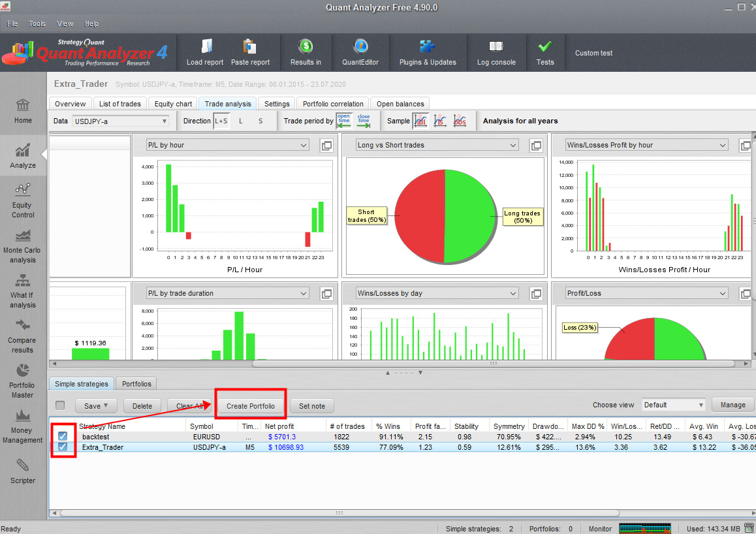Expand the Data USDJPY-a dropdown
Screen dimensions: 756x534
tap(120, 121)
